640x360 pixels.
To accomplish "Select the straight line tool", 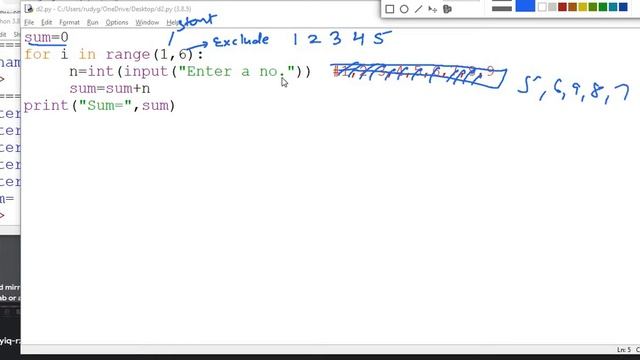I will 418,9.
